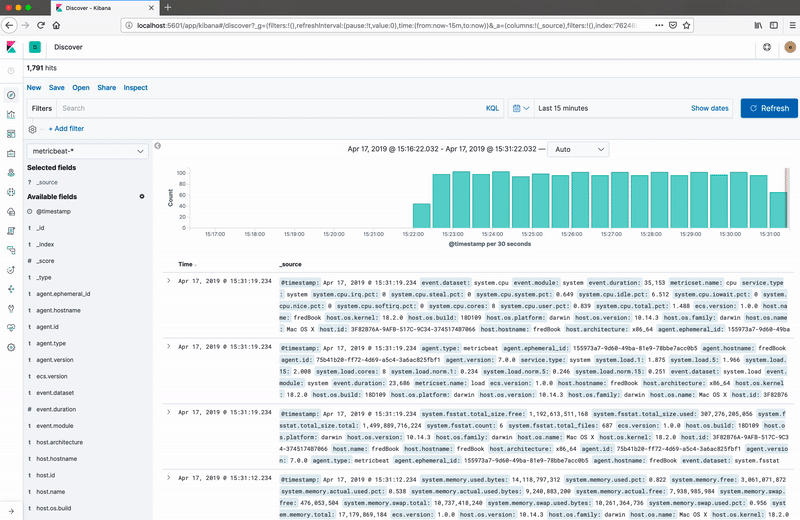Viewport: 800px width, 520px height.
Task: Open the date quick menu calendar dropdown
Action: click(x=521, y=108)
